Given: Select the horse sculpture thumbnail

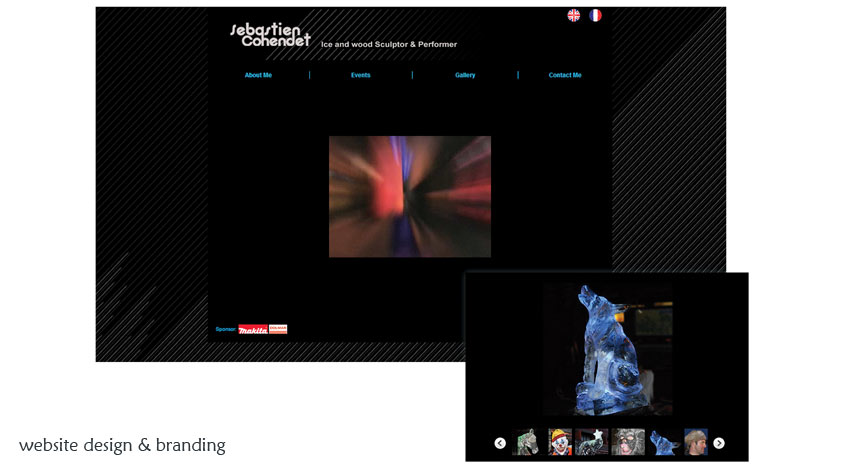Looking at the screenshot, I should click(526, 442).
